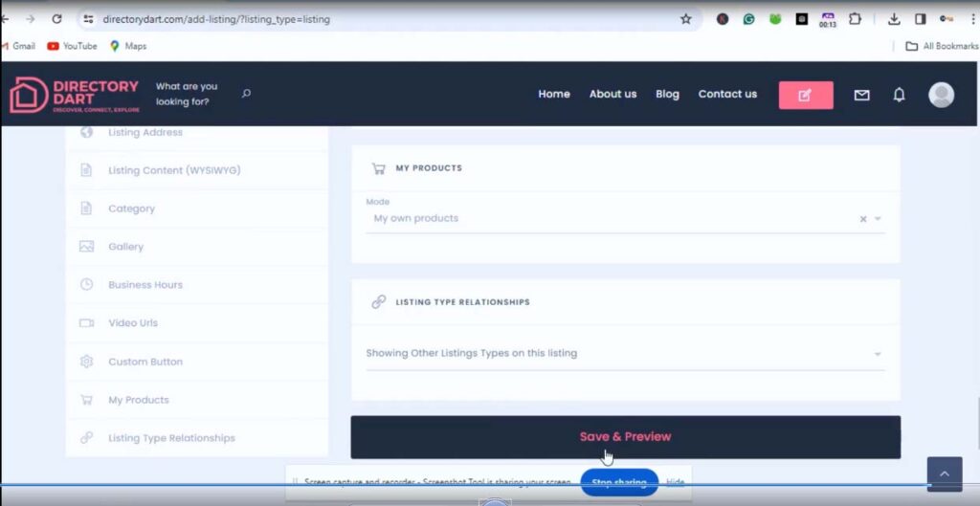Clear the My own products selection
Viewport: 980px width, 506px height.
(x=863, y=219)
